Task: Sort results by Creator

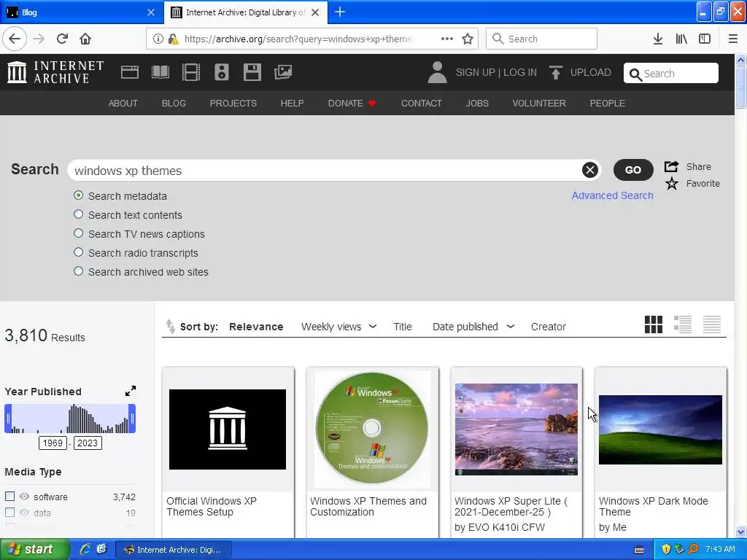Action: 549,327
